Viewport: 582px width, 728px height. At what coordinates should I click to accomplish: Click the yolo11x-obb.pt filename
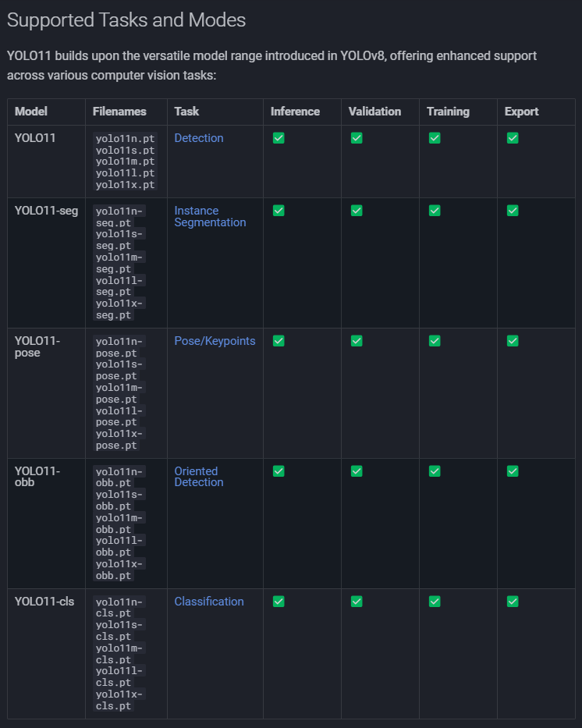[x=119, y=570]
